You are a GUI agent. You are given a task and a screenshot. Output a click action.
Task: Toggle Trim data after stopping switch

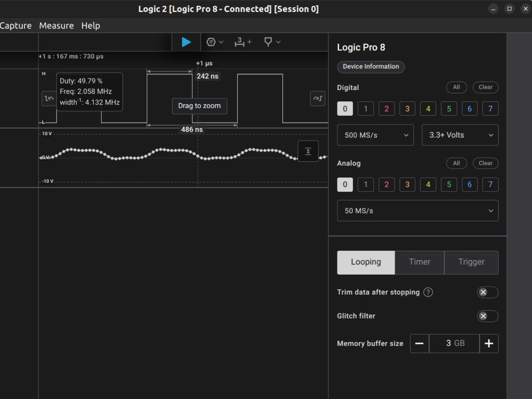click(x=487, y=292)
